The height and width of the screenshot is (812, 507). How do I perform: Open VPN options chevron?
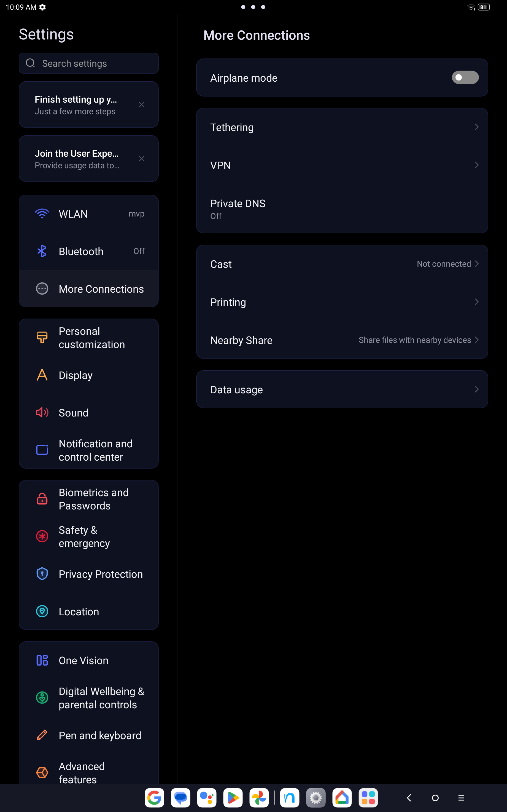click(x=476, y=165)
